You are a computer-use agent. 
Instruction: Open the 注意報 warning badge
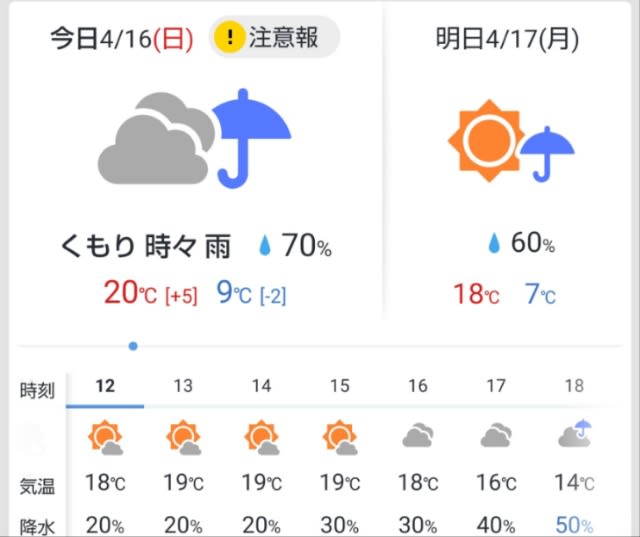tap(274, 37)
